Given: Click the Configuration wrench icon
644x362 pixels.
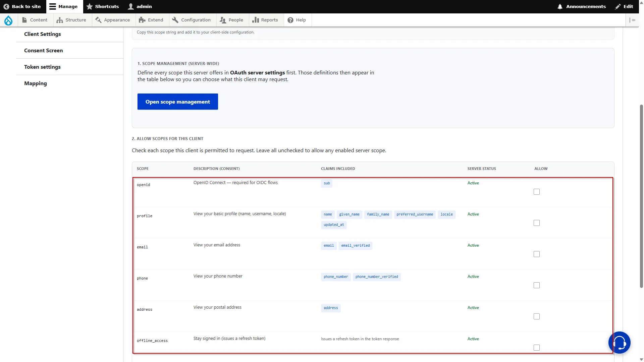Looking at the screenshot, I should [175, 20].
